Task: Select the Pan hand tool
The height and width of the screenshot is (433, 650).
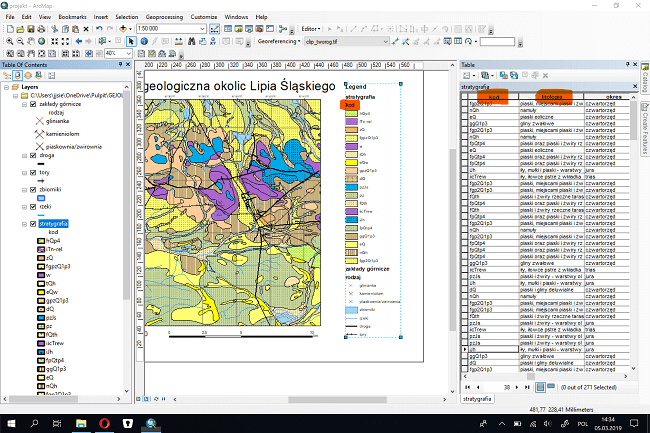Action: tap(31, 41)
